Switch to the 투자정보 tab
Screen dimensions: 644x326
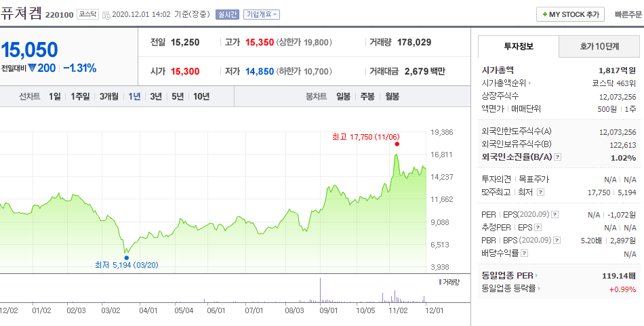pyautogui.click(x=519, y=46)
